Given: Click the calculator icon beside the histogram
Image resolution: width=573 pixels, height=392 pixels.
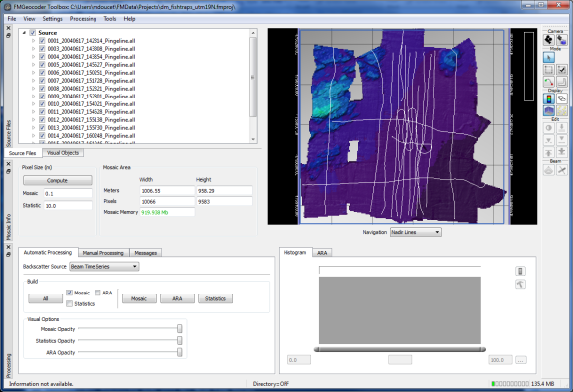Looking at the screenshot, I should [520, 271].
